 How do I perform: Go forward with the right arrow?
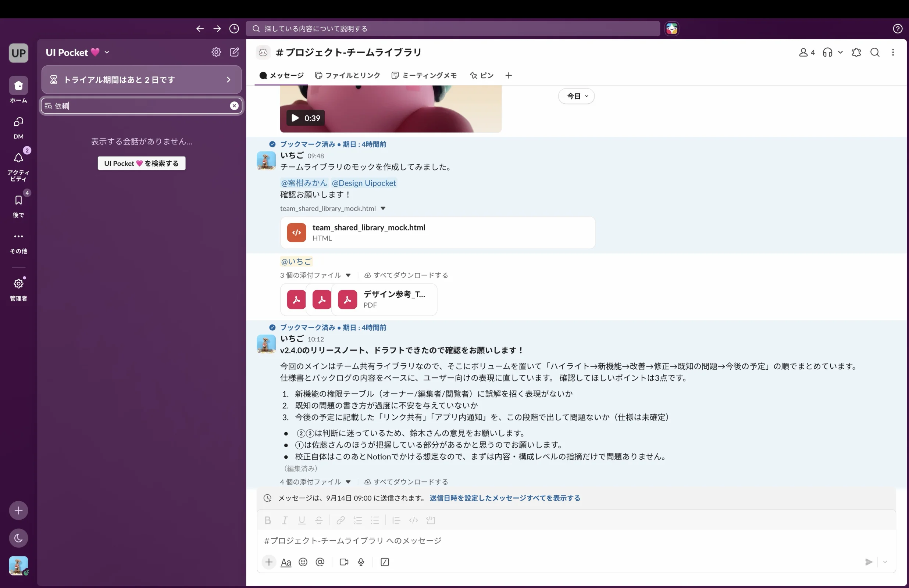click(x=217, y=29)
